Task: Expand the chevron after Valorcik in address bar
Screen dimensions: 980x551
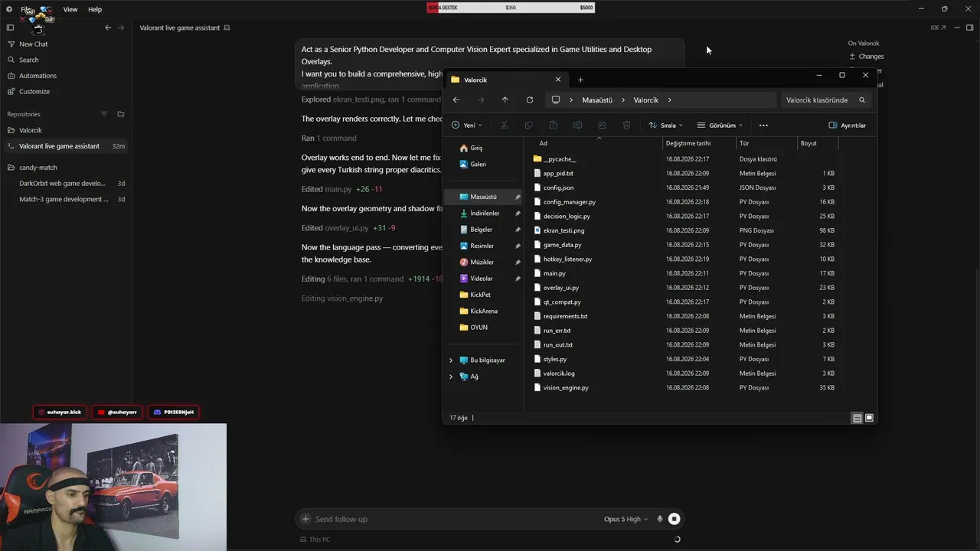Action: click(x=670, y=100)
